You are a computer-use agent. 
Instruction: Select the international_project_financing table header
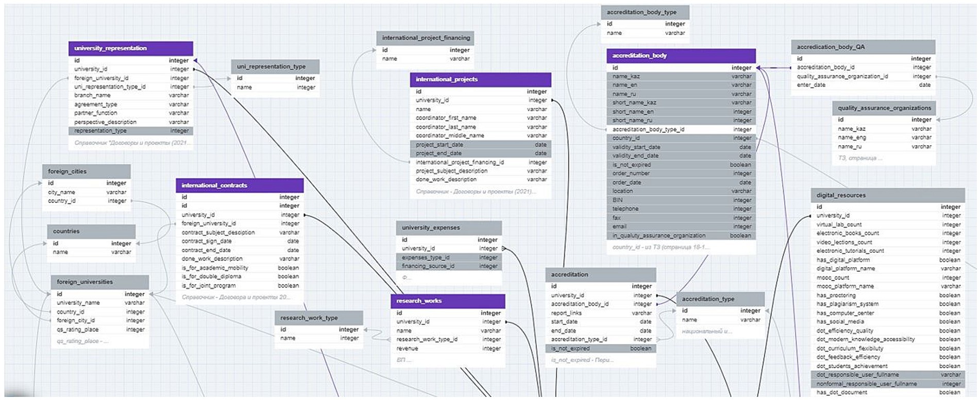coord(425,38)
